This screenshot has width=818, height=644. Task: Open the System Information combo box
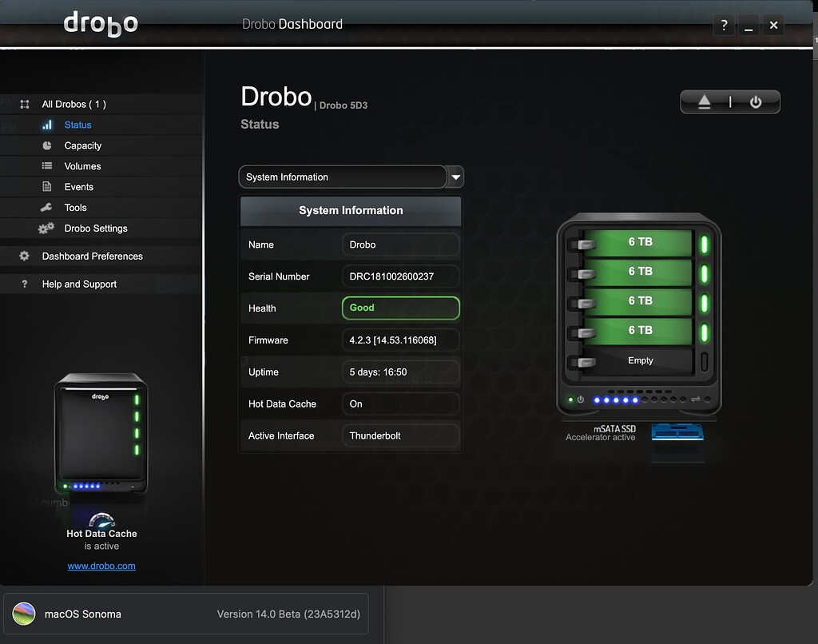tap(343, 177)
